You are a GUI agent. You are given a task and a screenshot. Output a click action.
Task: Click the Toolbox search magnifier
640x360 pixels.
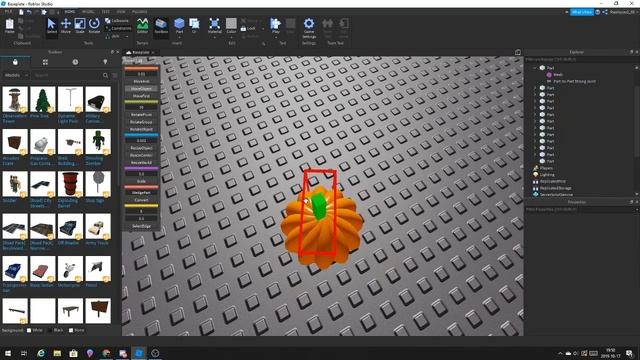[106, 75]
